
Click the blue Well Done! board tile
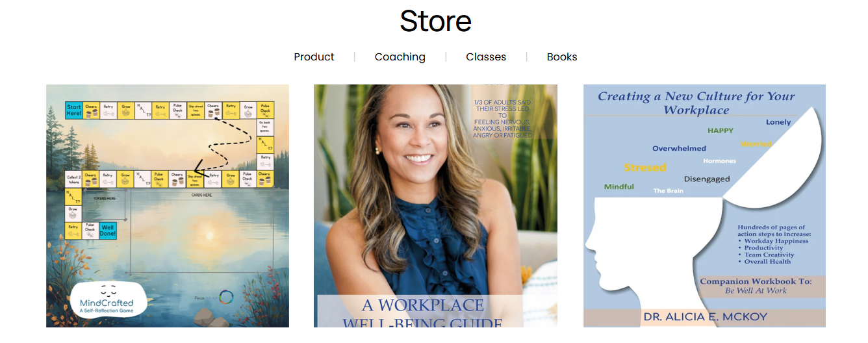click(x=108, y=231)
